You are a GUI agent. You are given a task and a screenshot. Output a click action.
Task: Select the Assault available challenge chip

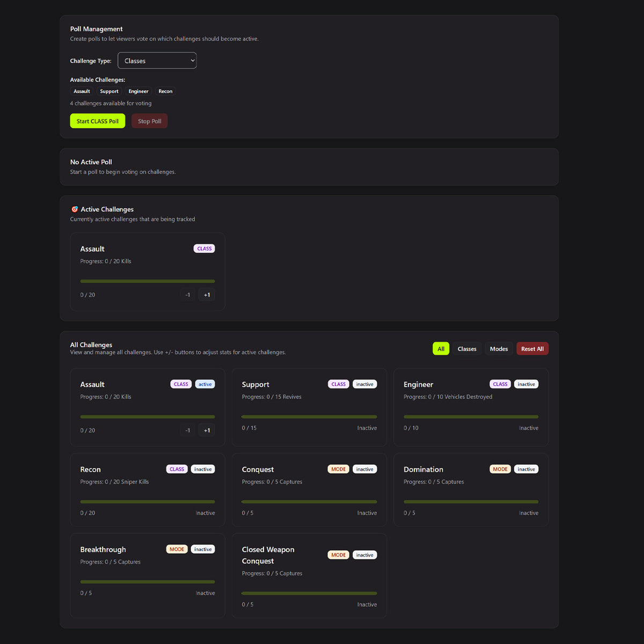pyautogui.click(x=82, y=91)
